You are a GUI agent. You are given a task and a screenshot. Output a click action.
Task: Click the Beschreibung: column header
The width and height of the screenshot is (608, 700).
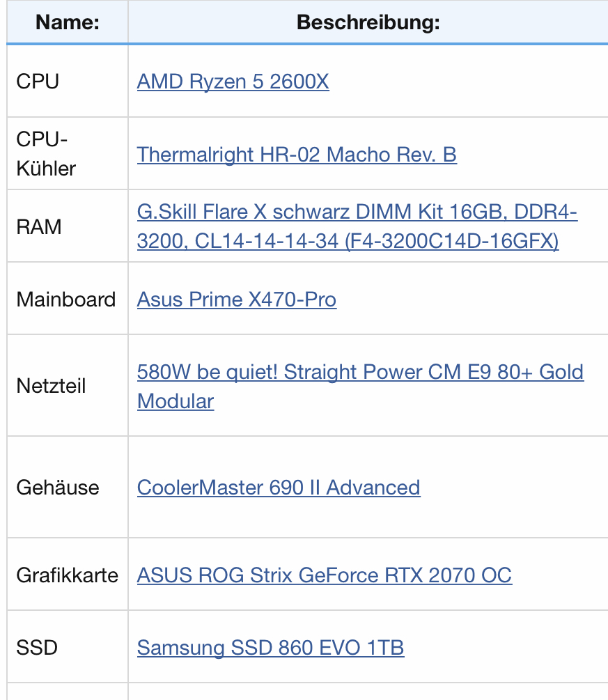[x=368, y=22]
